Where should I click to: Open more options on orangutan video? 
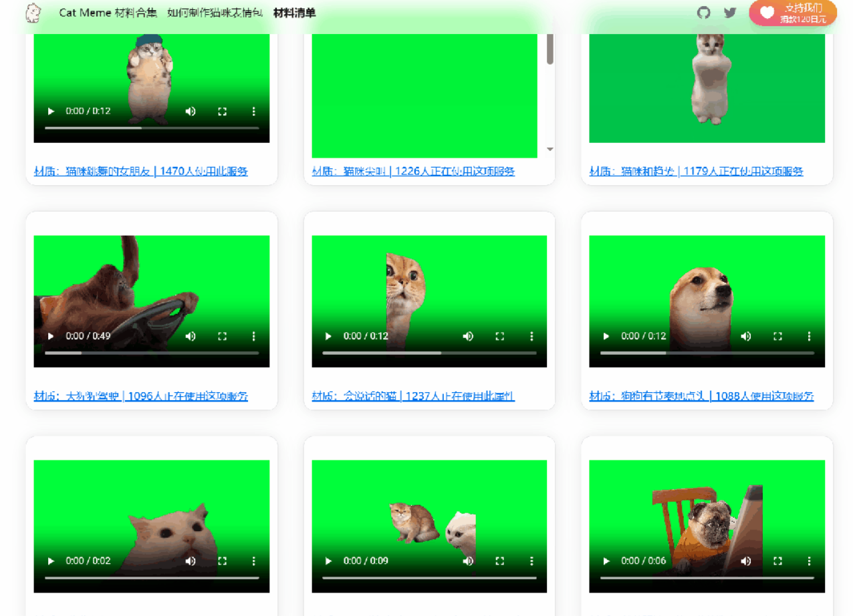[x=254, y=336]
